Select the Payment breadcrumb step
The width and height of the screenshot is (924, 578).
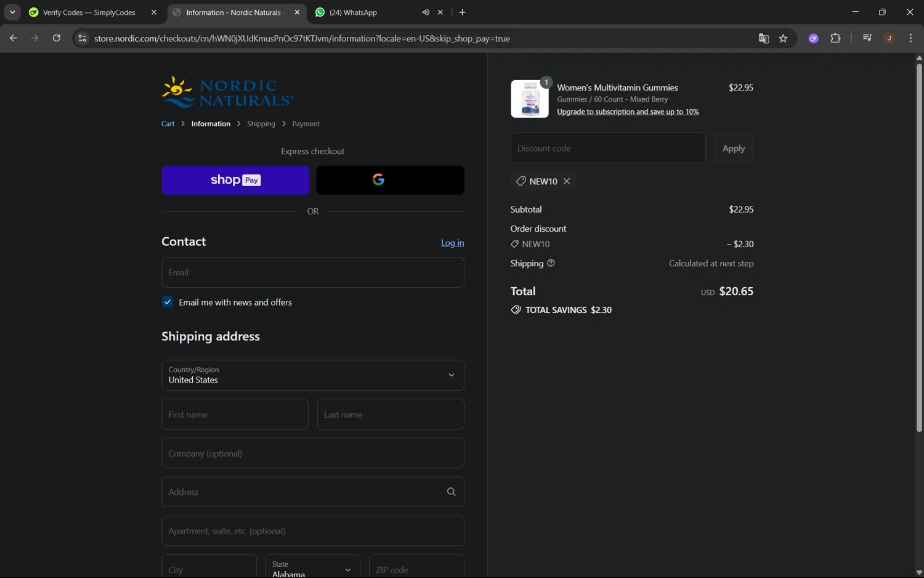[306, 124]
